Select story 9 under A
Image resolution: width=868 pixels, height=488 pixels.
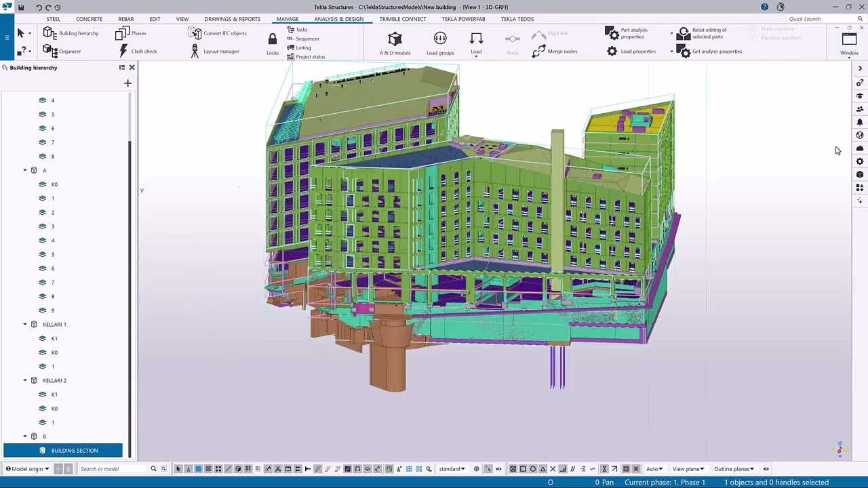coord(52,310)
